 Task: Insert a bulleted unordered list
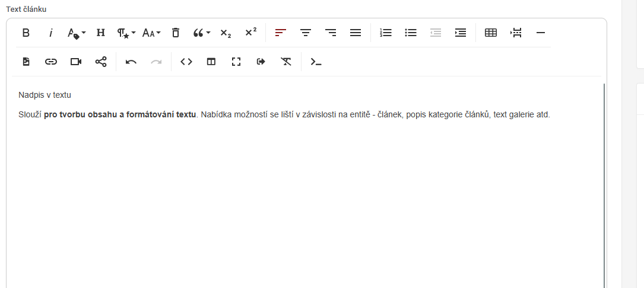411,33
